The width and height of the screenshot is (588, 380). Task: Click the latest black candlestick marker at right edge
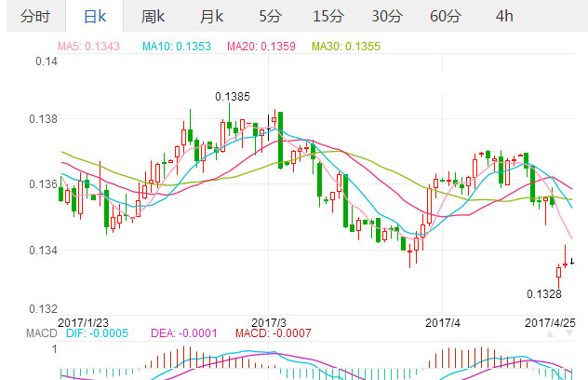572,262
